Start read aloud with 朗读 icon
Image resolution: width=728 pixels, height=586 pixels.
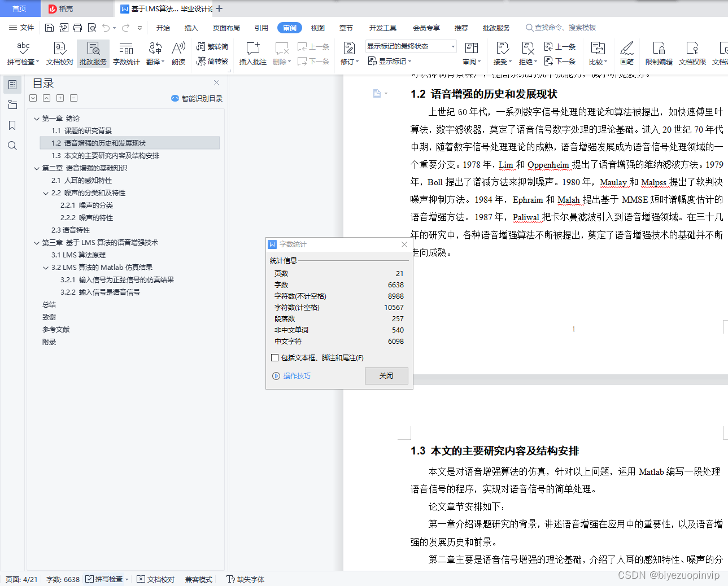[178, 54]
